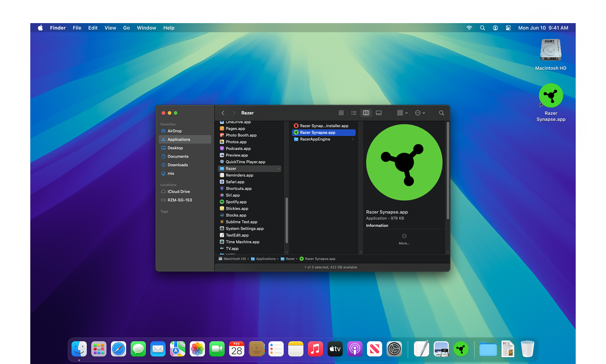Click the large Razer Synapse preview image
The height and width of the screenshot is (364, 606).
[404, 162]
